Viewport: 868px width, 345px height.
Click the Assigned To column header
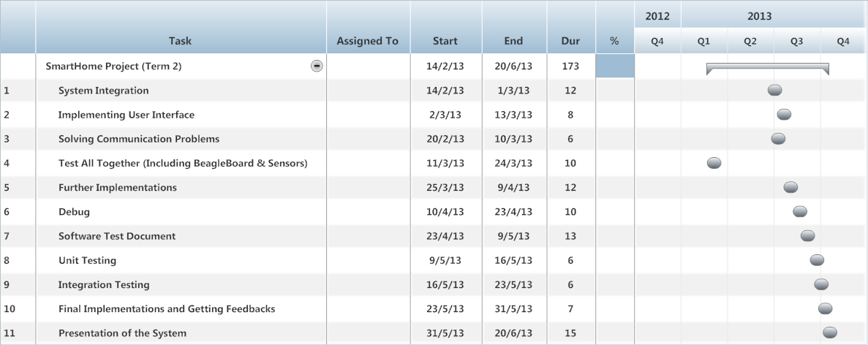coord(368,40)
